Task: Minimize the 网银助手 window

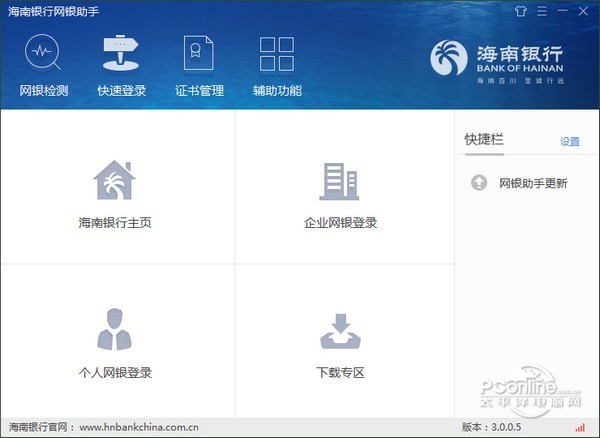Action: click(562, 11)
